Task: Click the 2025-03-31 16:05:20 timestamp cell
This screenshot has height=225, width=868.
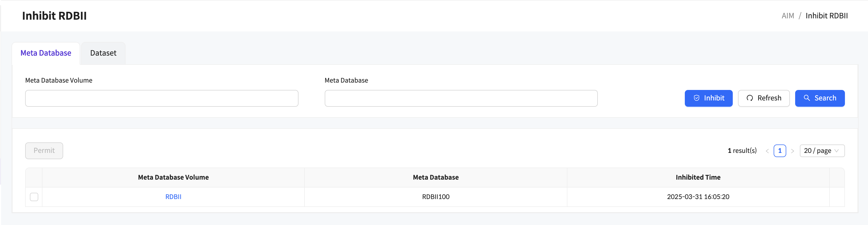Action: (698, 197)
